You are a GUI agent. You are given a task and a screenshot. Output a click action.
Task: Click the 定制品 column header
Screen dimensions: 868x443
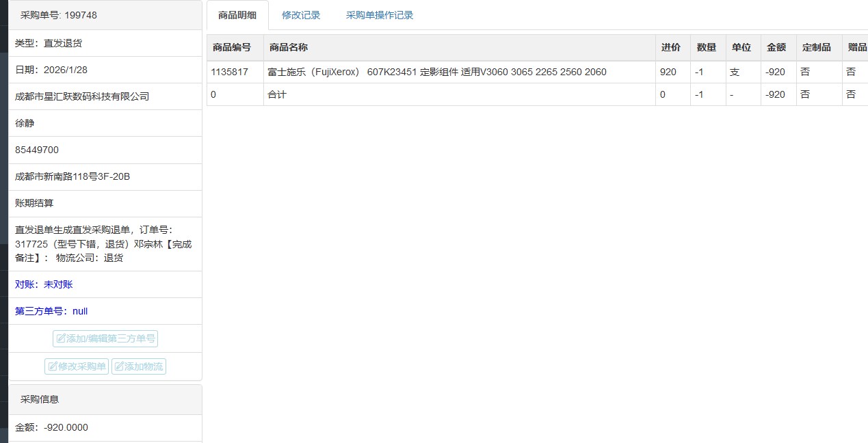[817, 47]
